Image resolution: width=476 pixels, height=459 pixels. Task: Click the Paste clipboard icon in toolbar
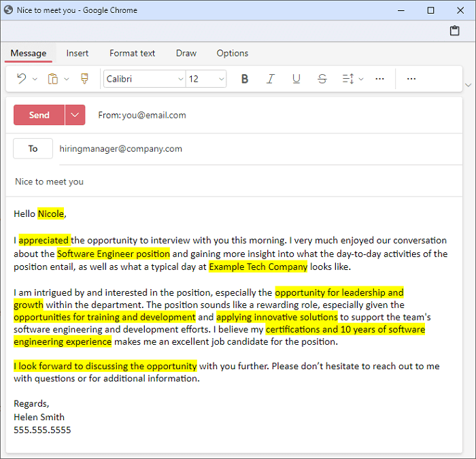pos(53,79)
